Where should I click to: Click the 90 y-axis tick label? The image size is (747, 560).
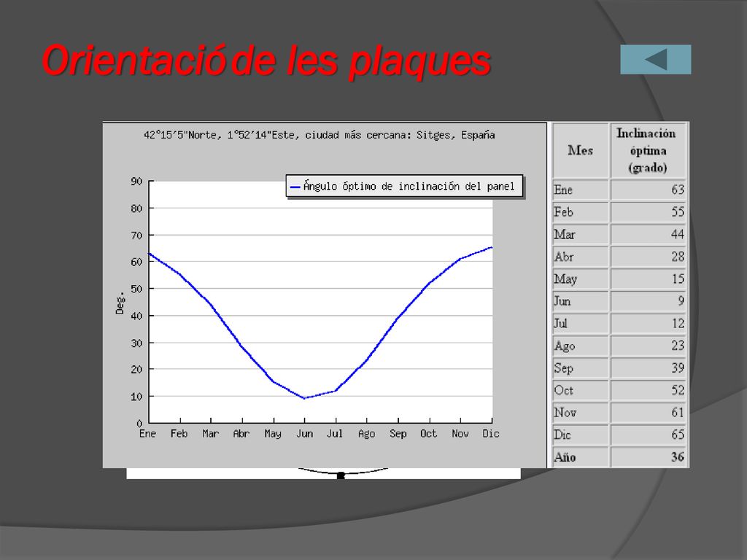[136, 182]
